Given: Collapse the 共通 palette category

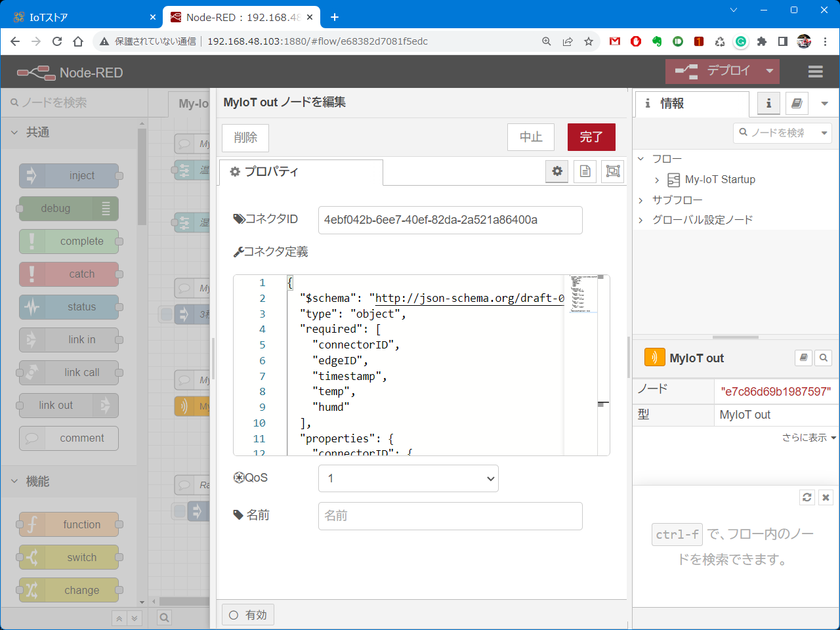Looking at the screenshot, I should pos(14,133).
